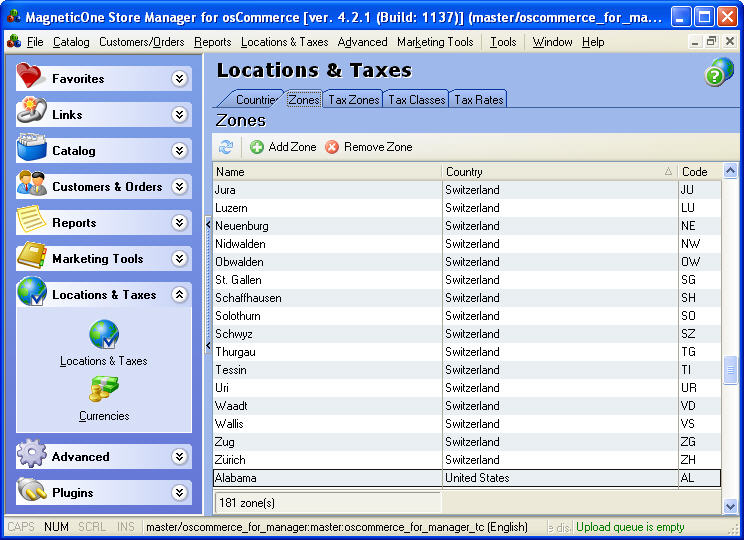Click the Locations & Taxes header globe icon
Image resolution: width=744 pixels, height=540 pixels.
click(32, 292)
